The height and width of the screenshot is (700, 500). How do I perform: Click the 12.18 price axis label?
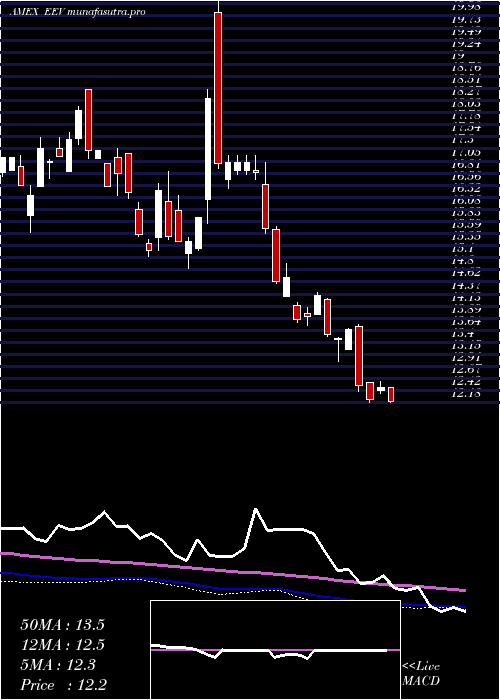pyautogui.click(x=466, y=393)
